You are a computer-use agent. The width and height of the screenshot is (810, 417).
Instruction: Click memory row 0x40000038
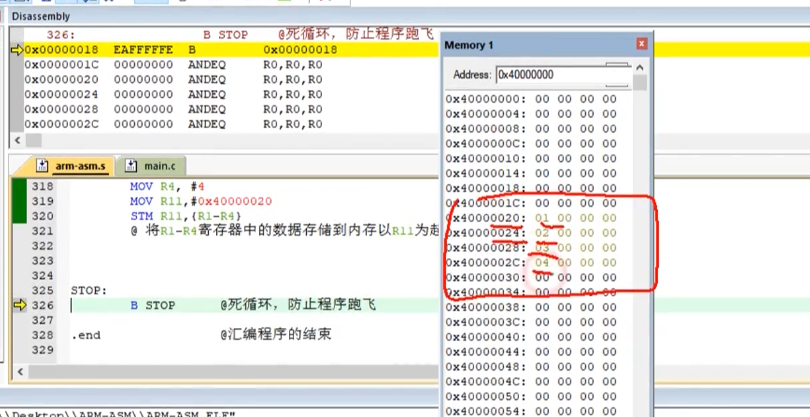(531, 307)
